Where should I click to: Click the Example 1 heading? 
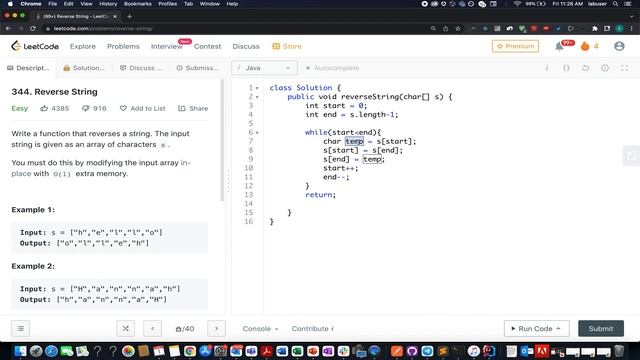[33, 209]
